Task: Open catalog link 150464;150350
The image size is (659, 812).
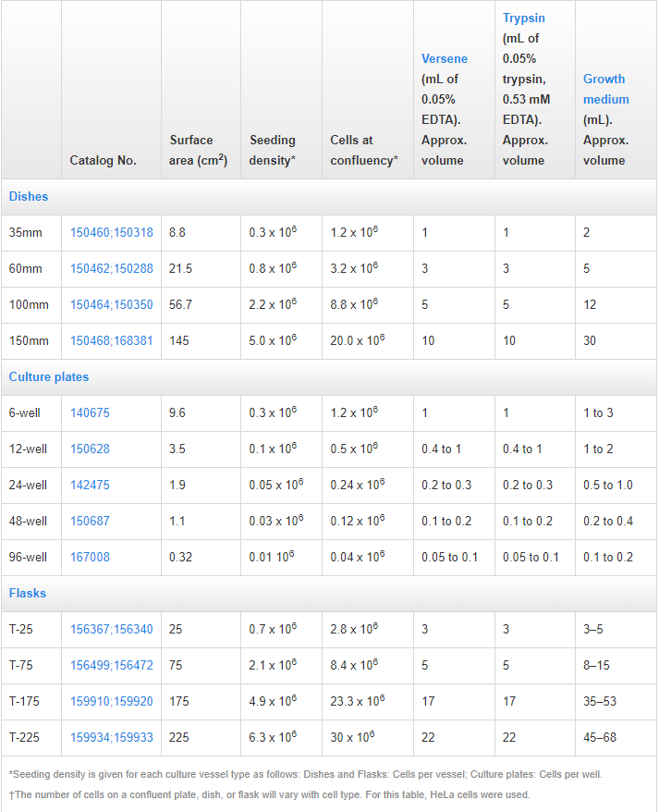Action: (x=112, y=304)
